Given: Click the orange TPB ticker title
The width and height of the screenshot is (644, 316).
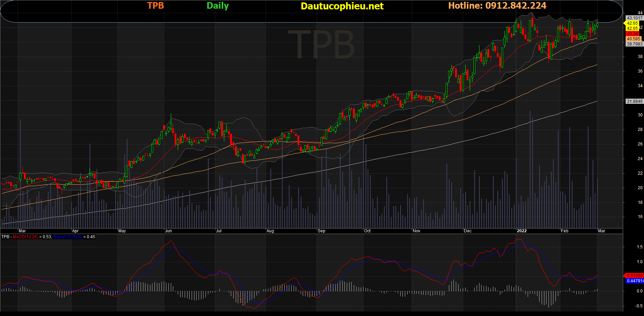Looking at the screenshot, I should [x=155, y=6].
